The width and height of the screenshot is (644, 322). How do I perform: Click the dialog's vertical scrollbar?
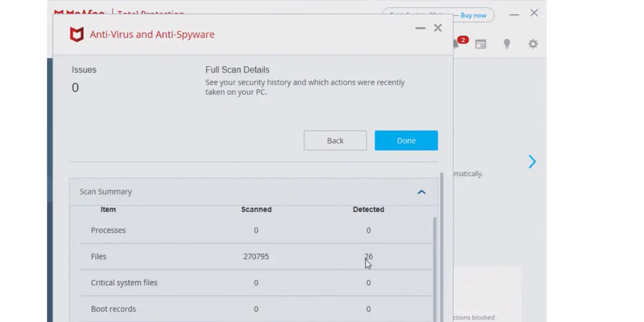[442, 247]
